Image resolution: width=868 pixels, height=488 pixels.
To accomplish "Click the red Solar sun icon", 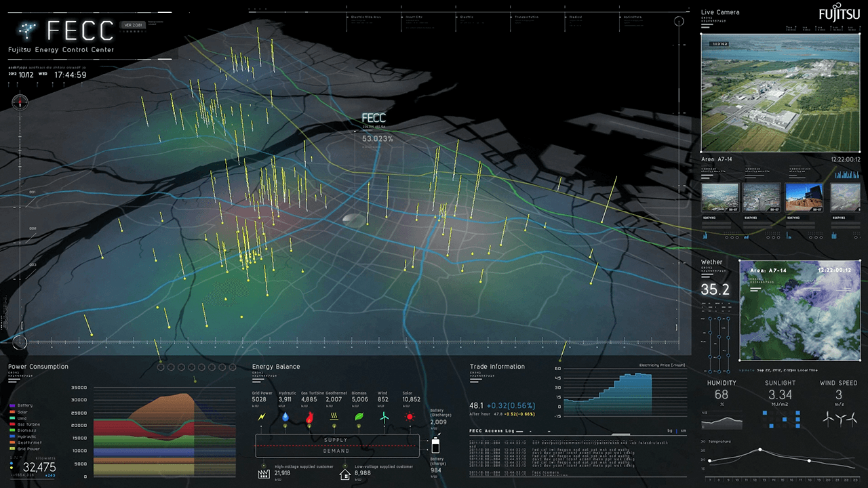I will coord(409,417).
